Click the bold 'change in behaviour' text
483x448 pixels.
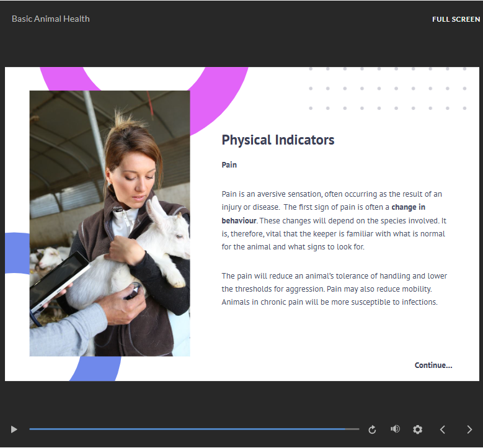coord(408,207)
